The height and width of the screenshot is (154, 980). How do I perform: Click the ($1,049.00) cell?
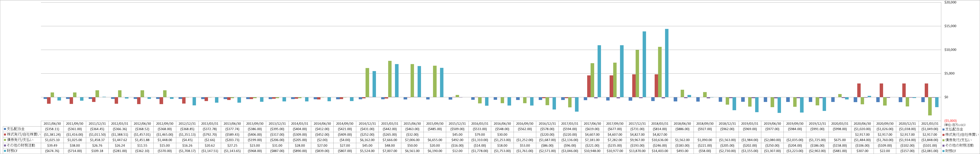[x=930, y=129]
